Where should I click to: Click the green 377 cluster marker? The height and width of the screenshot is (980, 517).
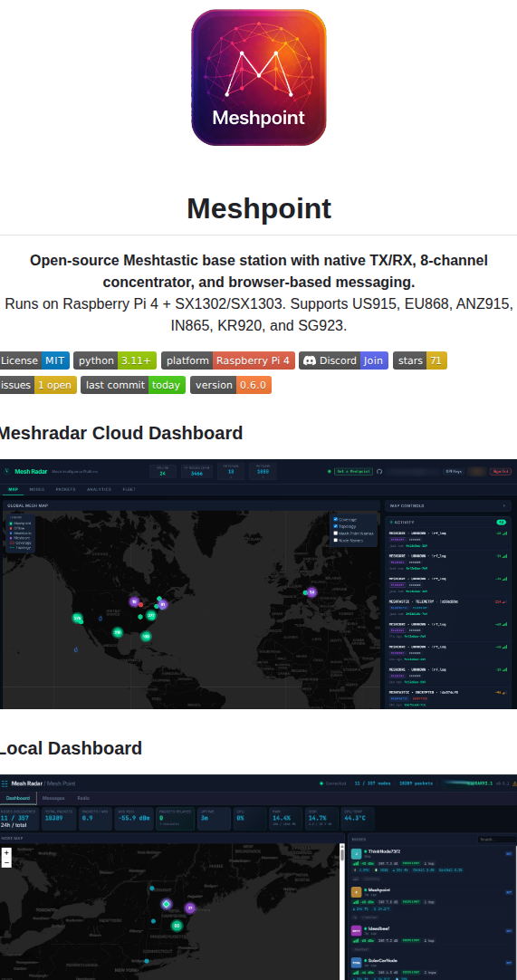150,616
